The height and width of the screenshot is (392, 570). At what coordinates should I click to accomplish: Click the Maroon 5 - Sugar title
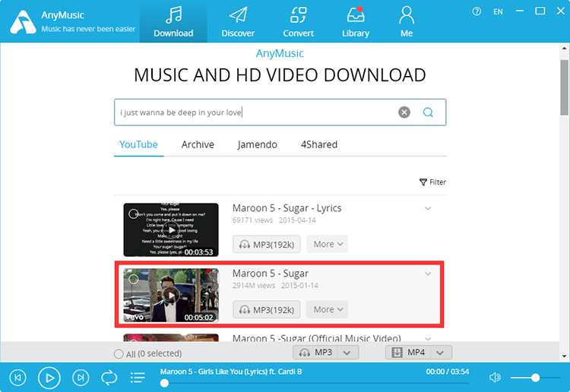(x=271, y=273)
